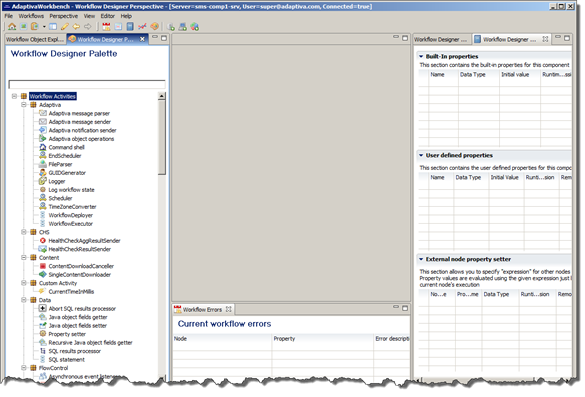Select the Adaptiva message parser activity
The image size is (585, 397).
tap(79, 113)
